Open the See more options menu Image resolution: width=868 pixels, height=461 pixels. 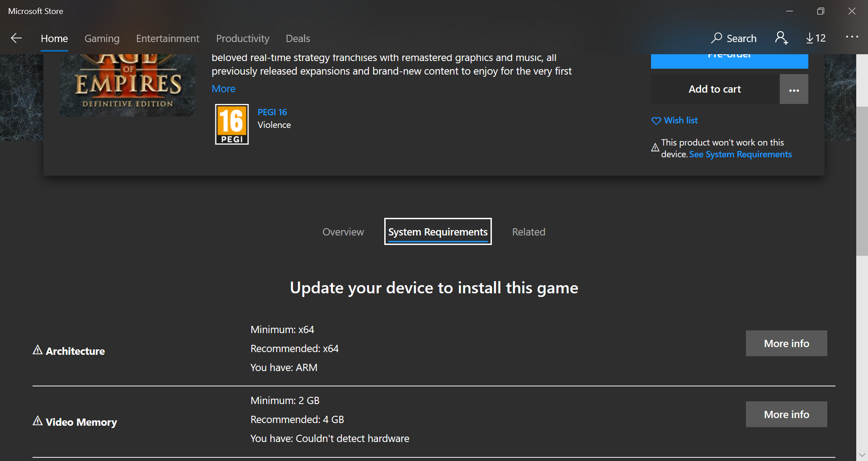(x=852, y=37)
